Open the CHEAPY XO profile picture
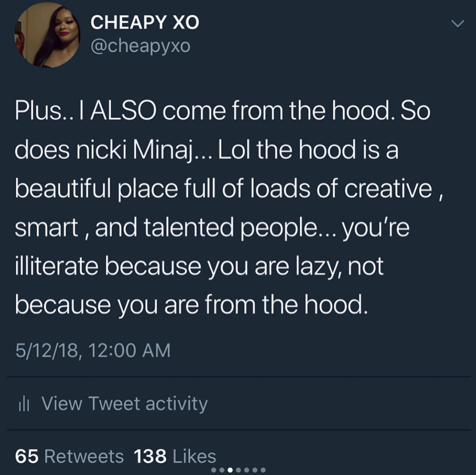 click(x=47, y=35)
